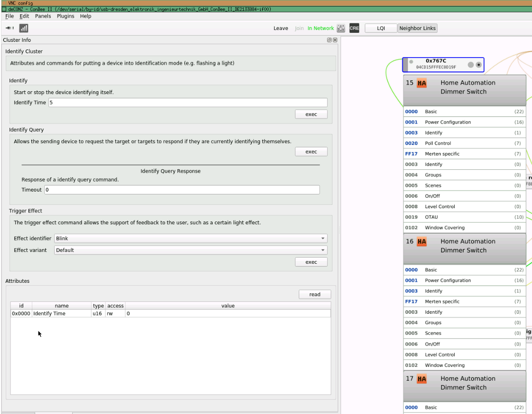Viewport: 532px width, 414px height.
Task: Select endpoint 15 Dimmer Switch header
Action: [465, 91]
